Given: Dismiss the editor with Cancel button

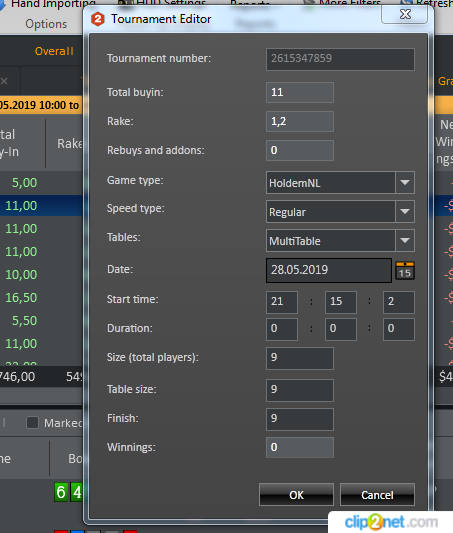Looking at the screenshot, I should point(377,495).
